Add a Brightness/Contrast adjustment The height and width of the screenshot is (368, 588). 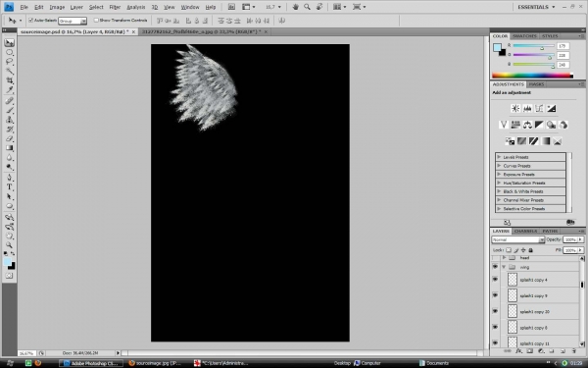(515, 109)
